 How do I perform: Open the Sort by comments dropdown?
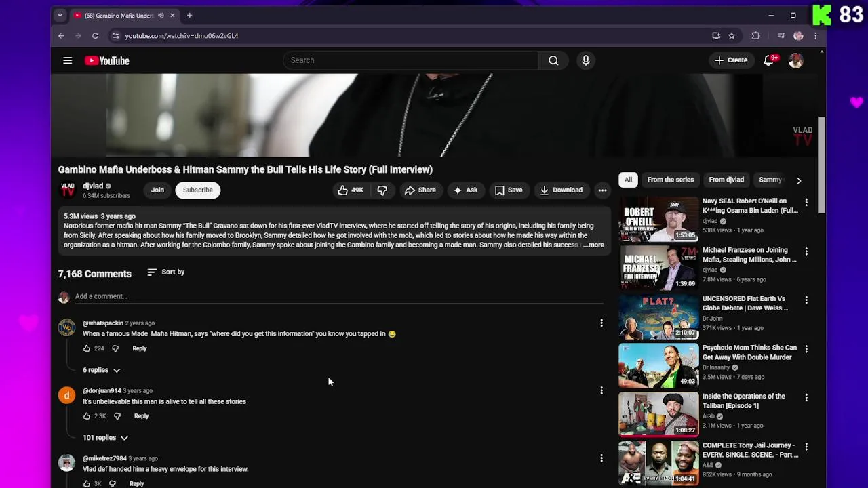coord(166,272)
